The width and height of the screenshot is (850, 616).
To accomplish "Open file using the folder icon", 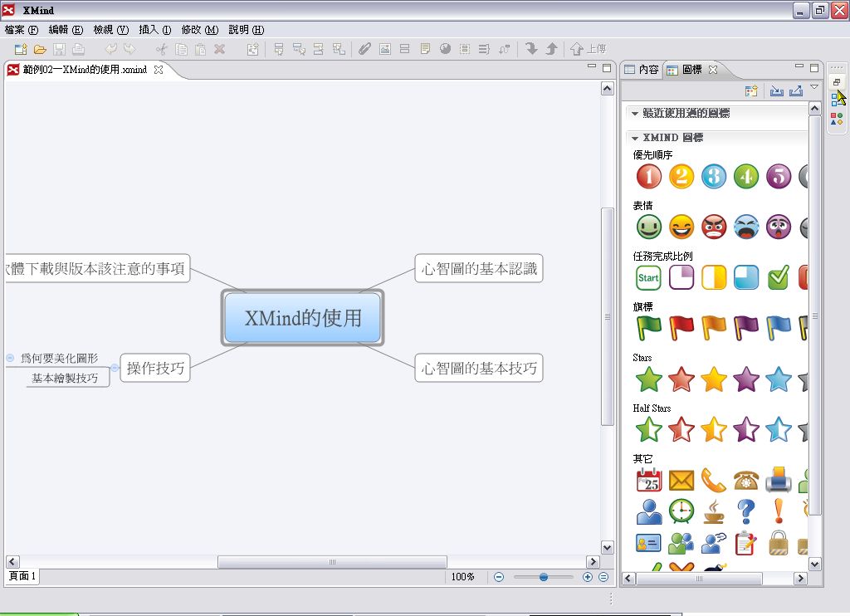I will click(x=40, y=49).
